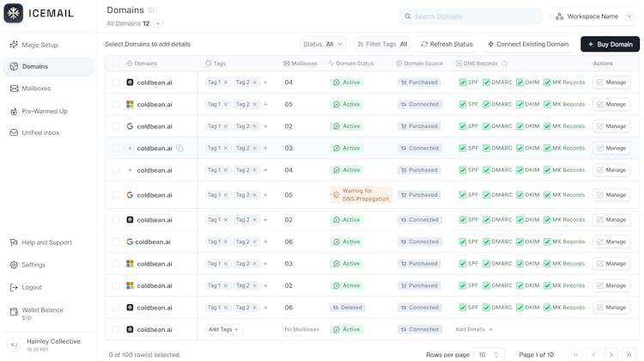Open Settings in the sidebar
Screen dimensions: 644x361
click(x=33, y=265)
